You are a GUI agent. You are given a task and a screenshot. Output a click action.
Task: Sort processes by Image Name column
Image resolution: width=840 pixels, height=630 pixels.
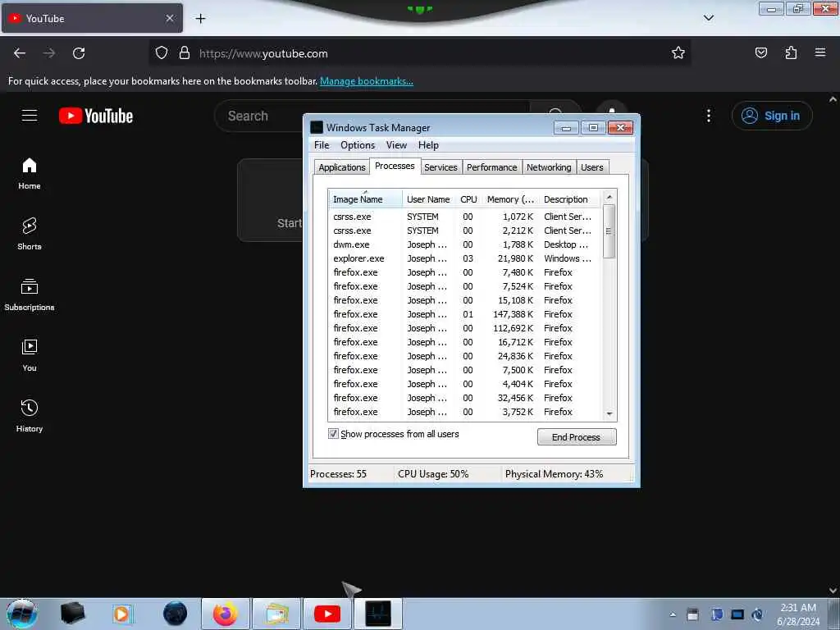(x=365, y=199)
